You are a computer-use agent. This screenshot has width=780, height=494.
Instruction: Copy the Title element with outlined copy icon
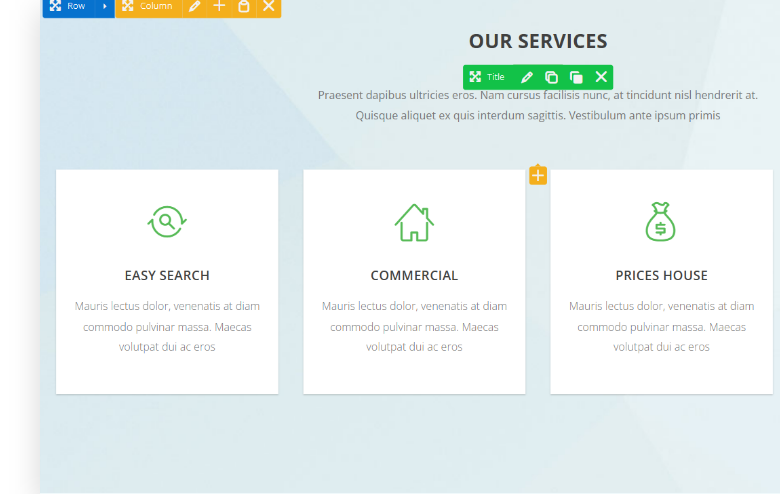click(x=551, y=77)
